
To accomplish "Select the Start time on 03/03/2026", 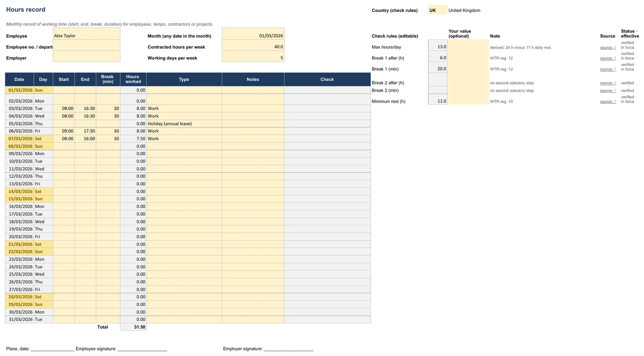I will click(x=64, y=109).
